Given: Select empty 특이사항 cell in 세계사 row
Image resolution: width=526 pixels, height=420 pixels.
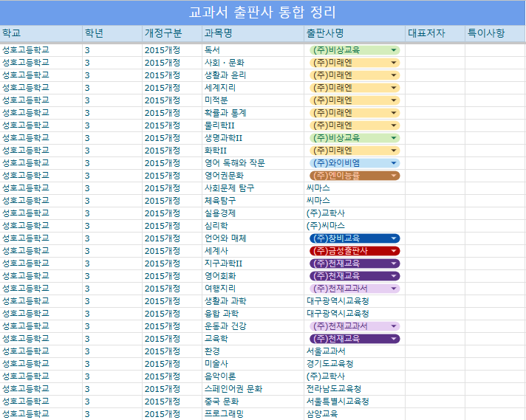Looking at the screenshot, I should coord(495,251).
